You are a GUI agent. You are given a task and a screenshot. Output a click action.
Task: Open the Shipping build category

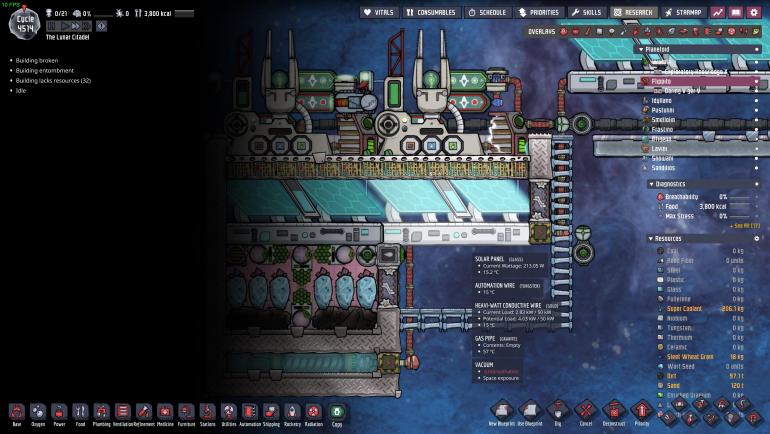271,415
